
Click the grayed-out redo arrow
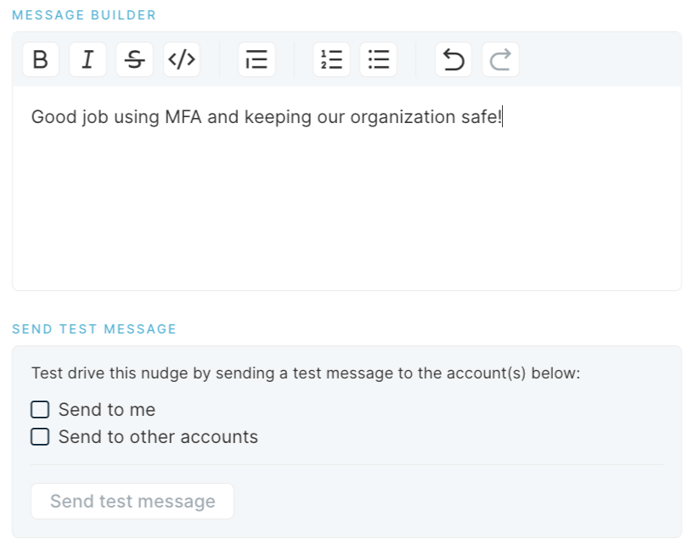pos(501,59)
